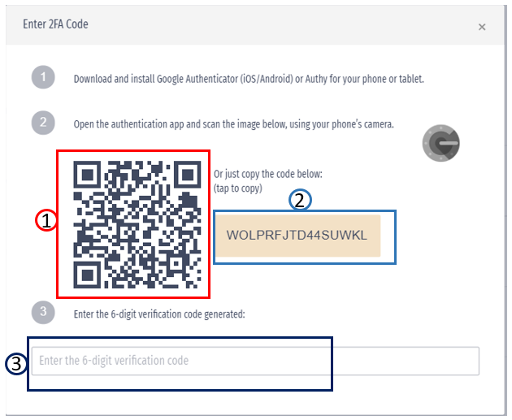Click the blue circled 2 annotation marker

(x=301, y=200)
